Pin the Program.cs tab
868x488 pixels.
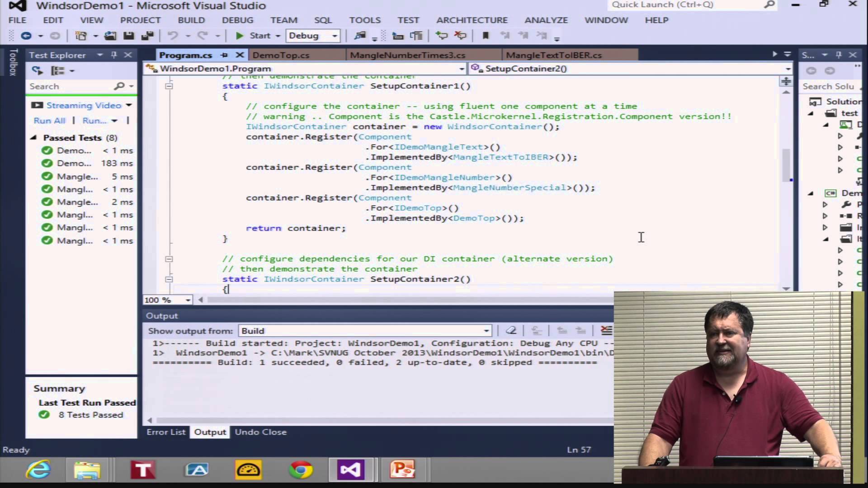(224, 55)
